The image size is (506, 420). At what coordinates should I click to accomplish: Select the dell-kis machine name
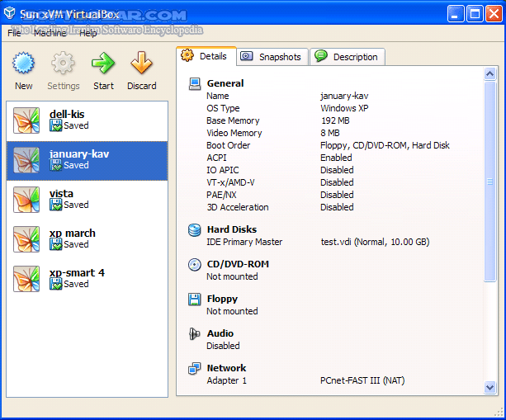pos(67,114)
